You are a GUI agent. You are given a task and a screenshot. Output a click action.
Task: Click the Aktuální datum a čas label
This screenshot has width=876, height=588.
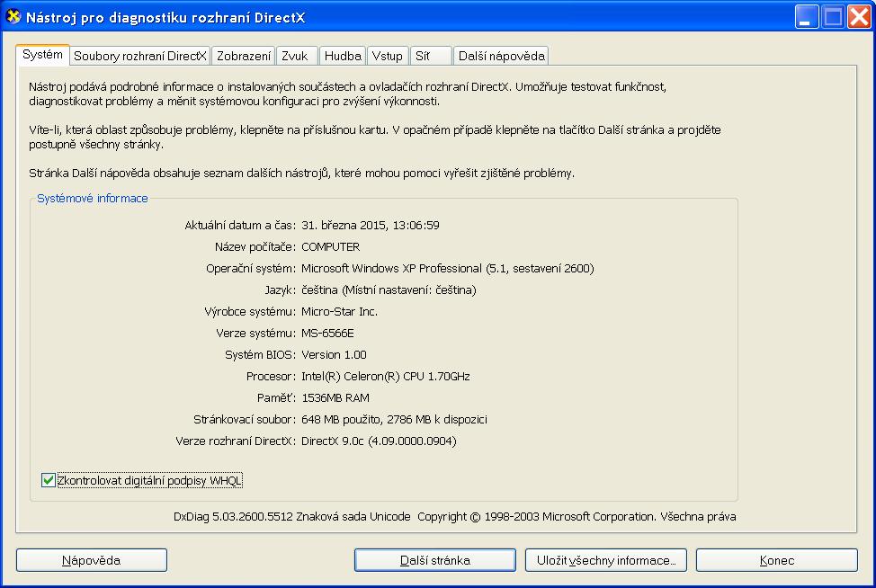(x=240, y=225)
